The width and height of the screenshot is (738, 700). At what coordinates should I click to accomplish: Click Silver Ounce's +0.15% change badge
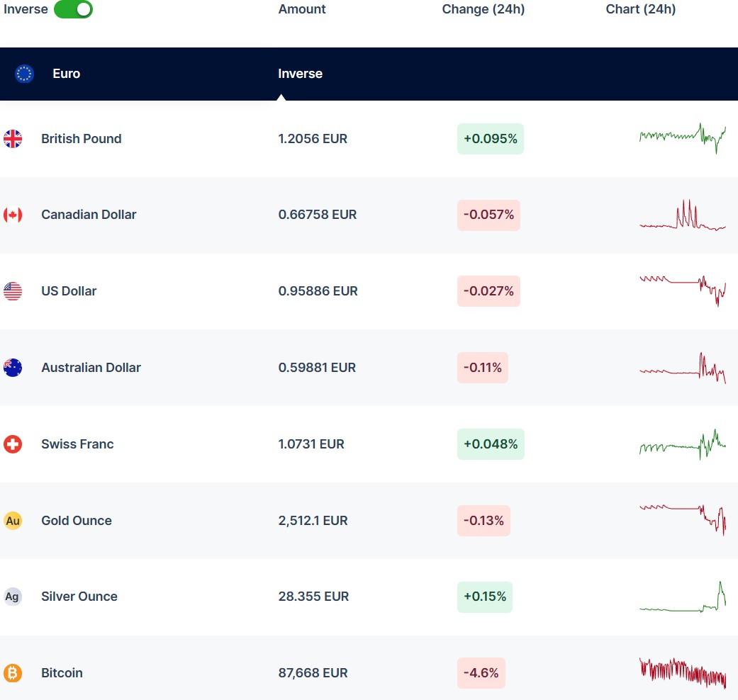pos(484,597)
